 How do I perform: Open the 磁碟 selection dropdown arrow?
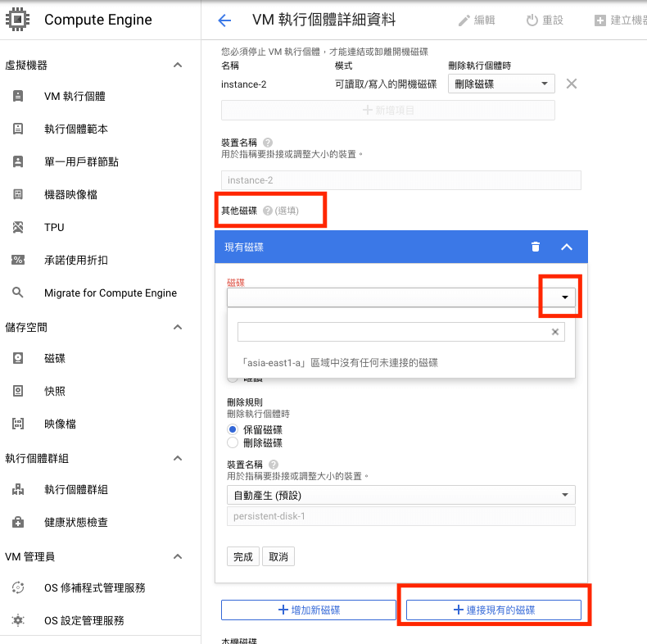565,297
